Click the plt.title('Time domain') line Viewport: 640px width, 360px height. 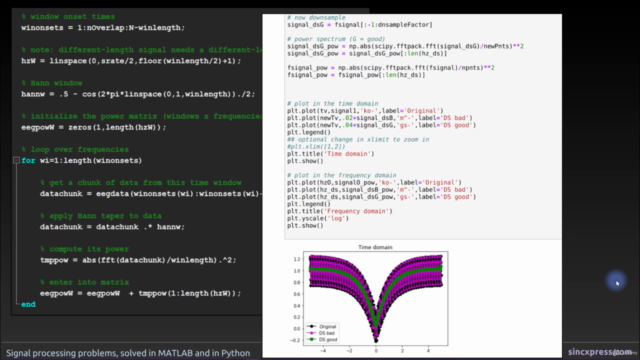pos(331,154)
